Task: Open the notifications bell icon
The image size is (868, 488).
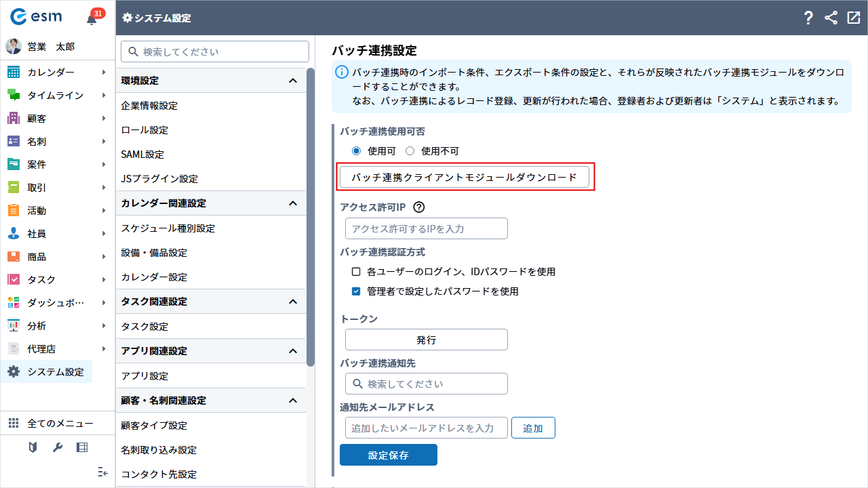Action: coord(92,19)
